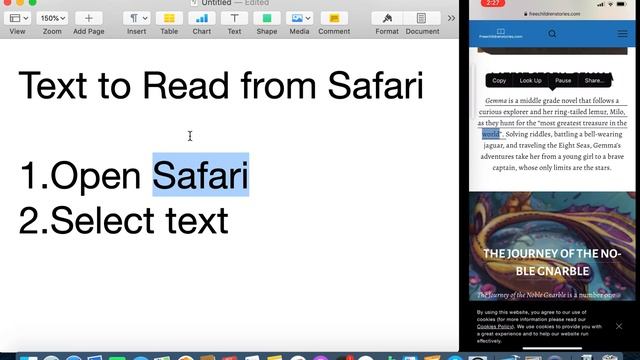Open The Journey of the Noble Gnarble story
The width and height of the screenshot is (640, 360).
pos(552,262)
